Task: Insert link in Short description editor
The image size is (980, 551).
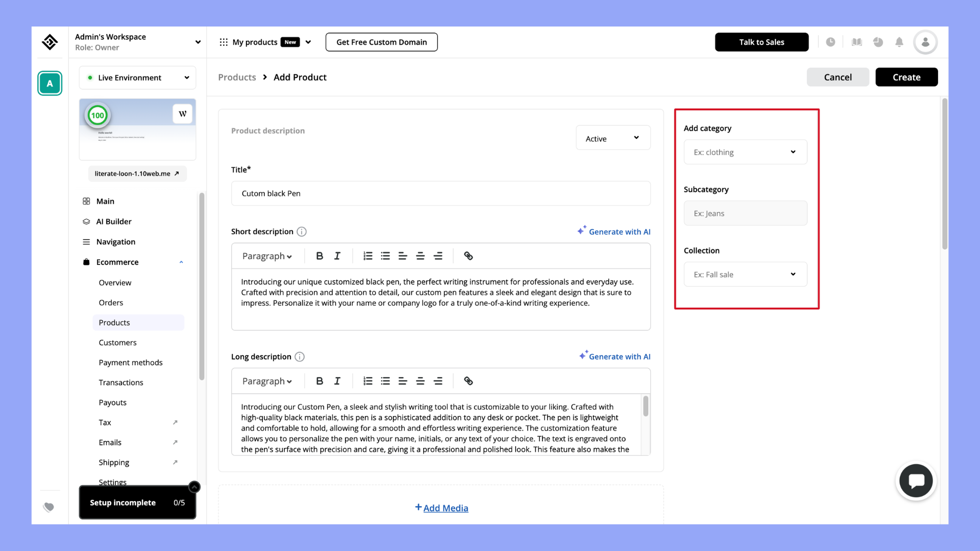Action: (468, 256)
